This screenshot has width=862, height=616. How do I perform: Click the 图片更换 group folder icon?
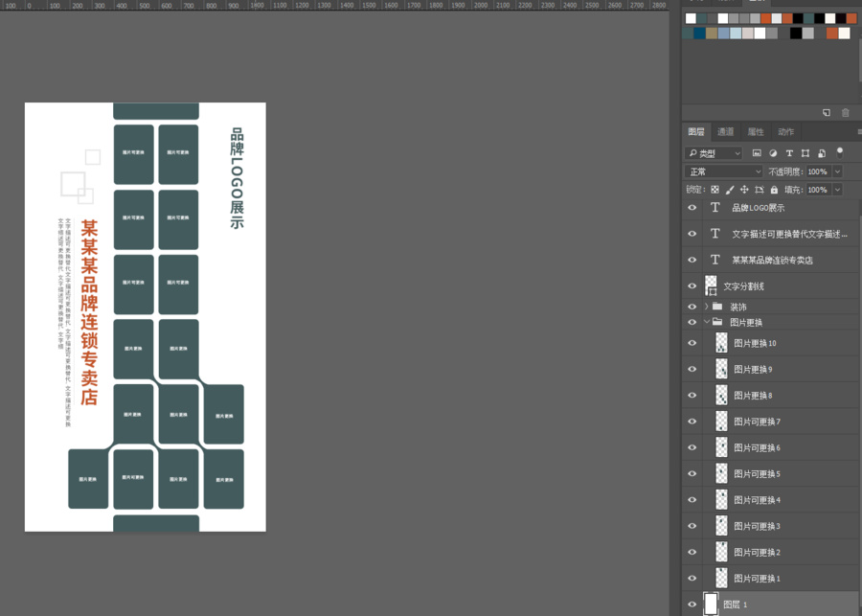click(x=717, y=322)
